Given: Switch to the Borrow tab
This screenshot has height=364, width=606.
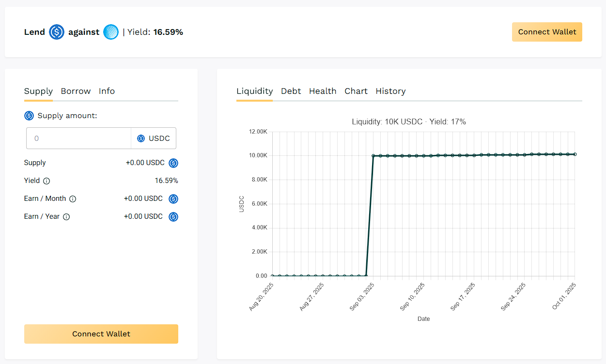Looking at the screenshot, I should 76,91.
